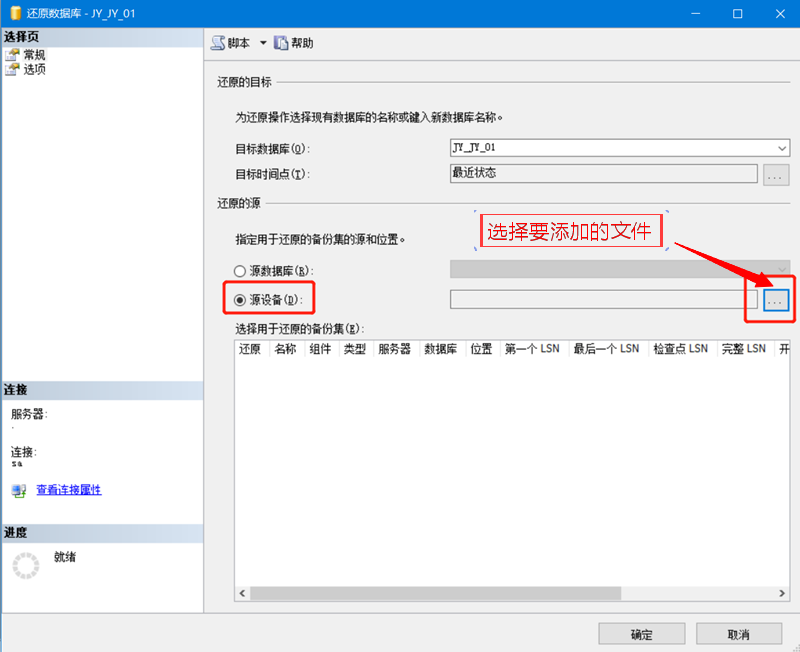Click browse button for 目标时间点

[777, 175]
